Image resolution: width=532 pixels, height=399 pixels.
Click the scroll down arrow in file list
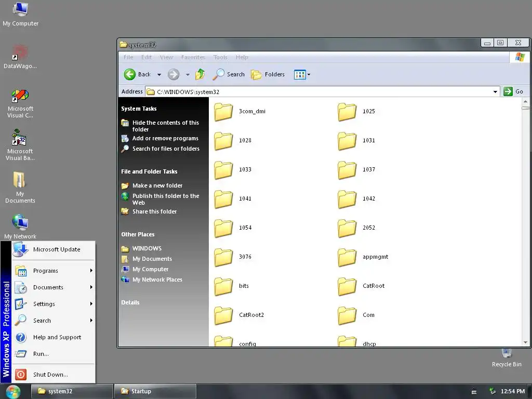tap(526, 342)
